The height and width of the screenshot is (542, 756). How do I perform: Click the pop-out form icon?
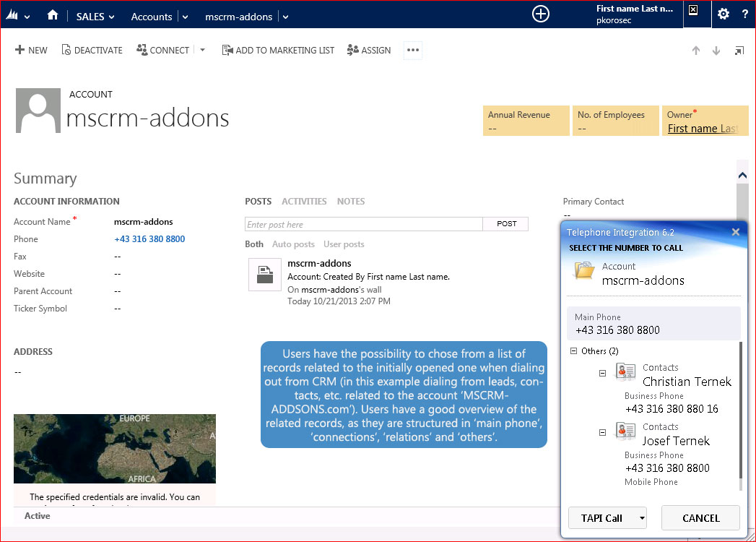739,51
